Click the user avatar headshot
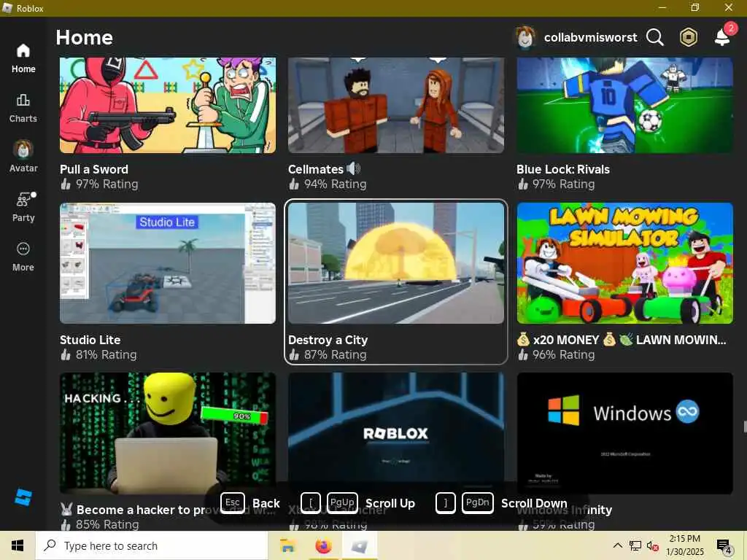This screenshot has height=560, width=747. [525, 37]
